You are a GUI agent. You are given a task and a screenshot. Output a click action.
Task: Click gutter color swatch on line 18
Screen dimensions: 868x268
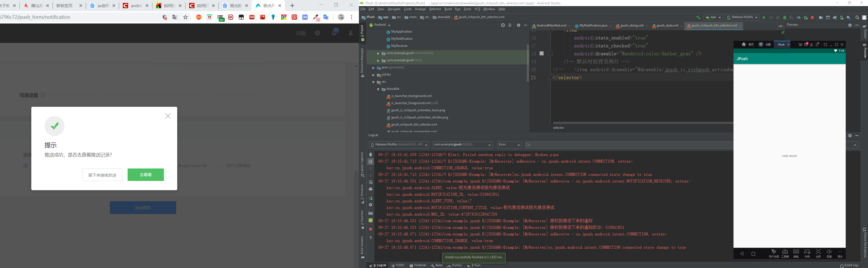click(541, 53)
